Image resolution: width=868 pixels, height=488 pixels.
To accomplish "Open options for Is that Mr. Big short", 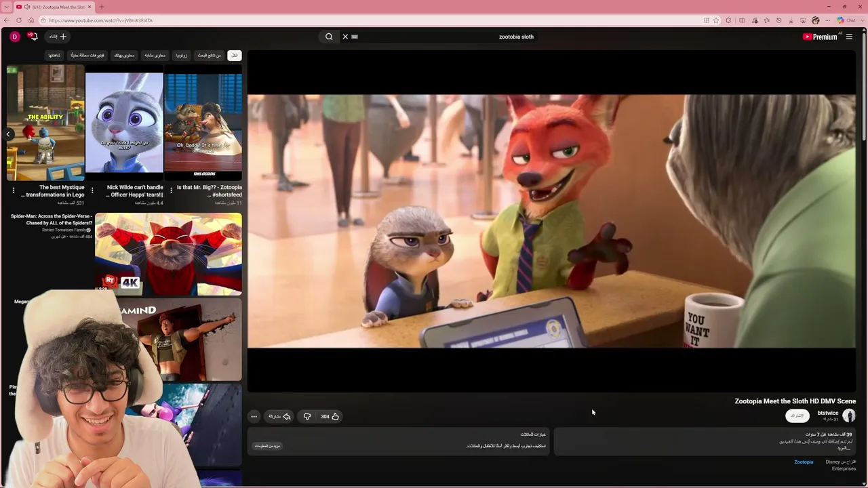I will click(x=171, y=190).
